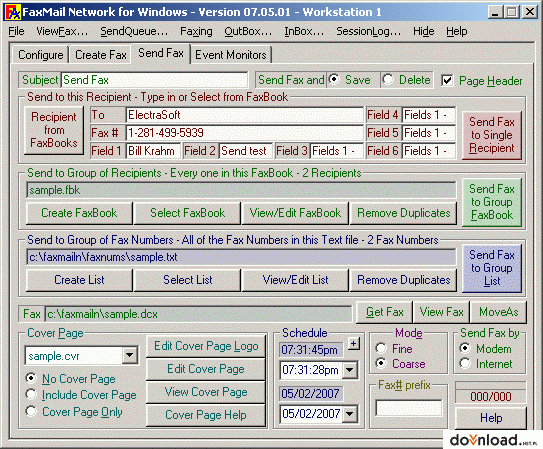Click View/Edit FaxBook button
The width and height of the screenshot is (543, 449).
295,213
